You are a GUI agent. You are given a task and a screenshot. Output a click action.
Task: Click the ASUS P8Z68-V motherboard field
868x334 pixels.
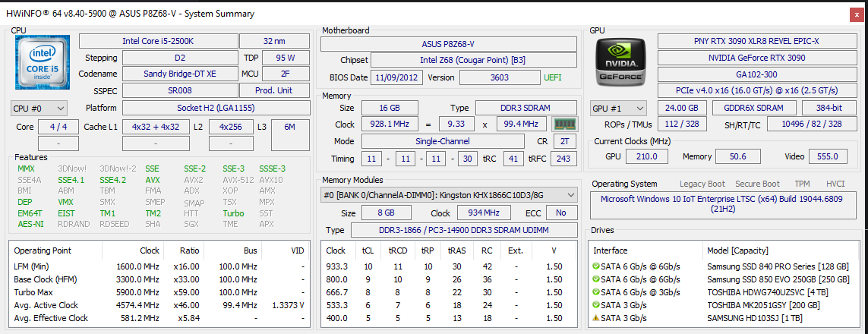click(x=448, y=44)
